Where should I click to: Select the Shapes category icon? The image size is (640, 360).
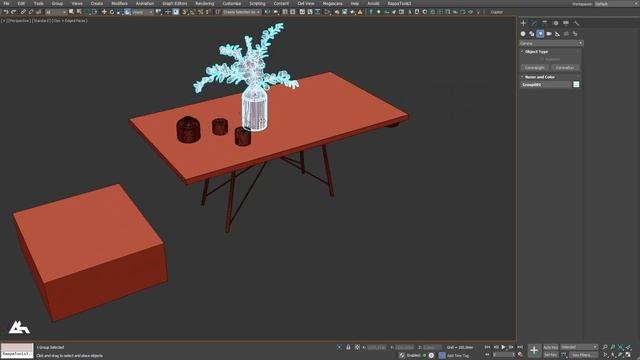(x=531, y=34)
